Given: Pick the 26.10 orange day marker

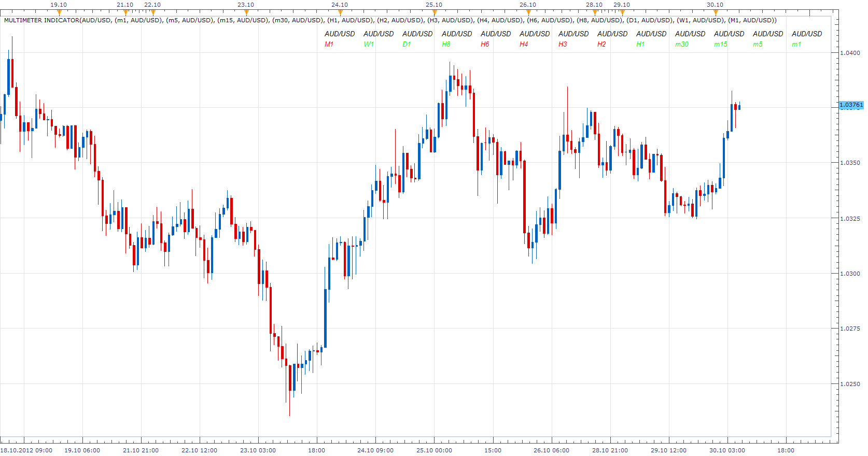Looking at the screenshot, I should tap(528, 12).
